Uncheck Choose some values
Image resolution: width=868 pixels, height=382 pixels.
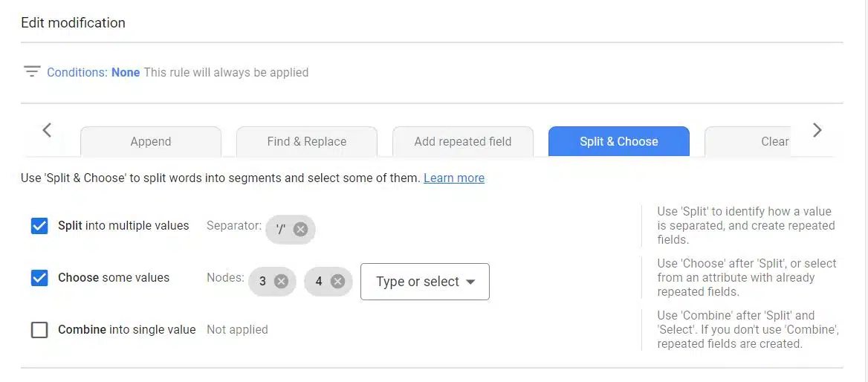coord(39,278)
